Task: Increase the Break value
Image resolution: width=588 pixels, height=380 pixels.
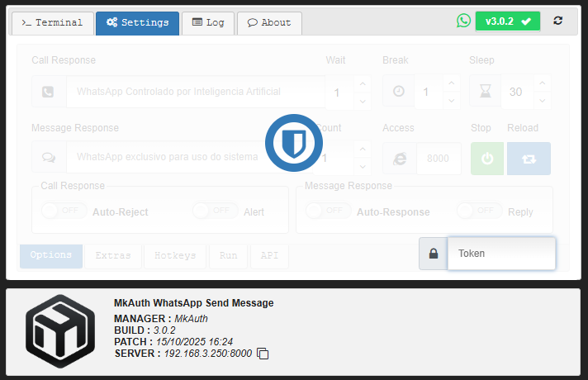Action: pyautogui.click(x=452, y=83)
